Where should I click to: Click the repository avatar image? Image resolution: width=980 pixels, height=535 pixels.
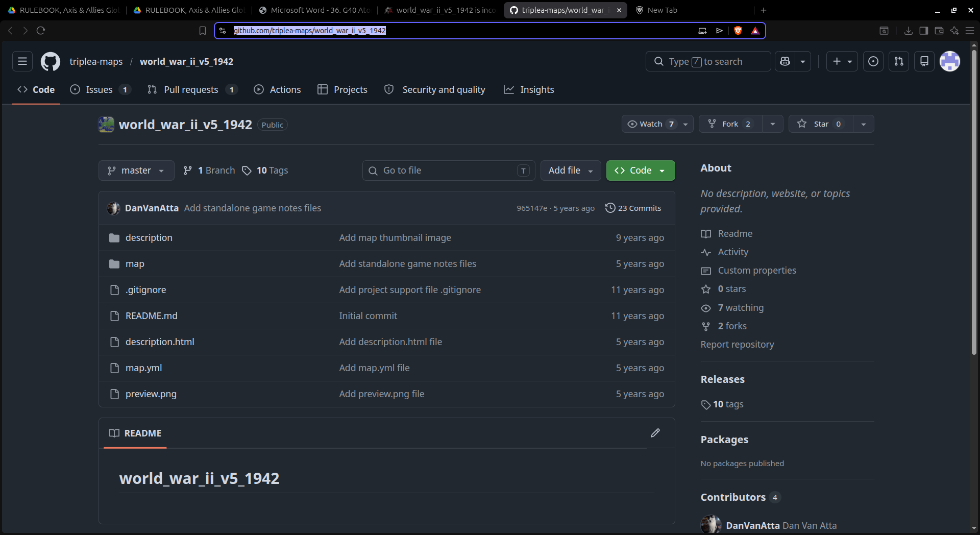tap(106, 125)
